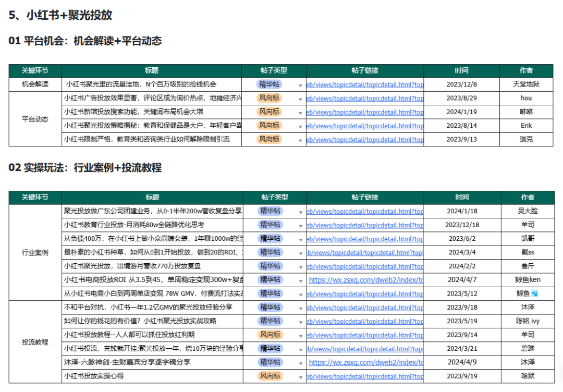Expand the dropdown beside 精华帖 in 吴大脸's row

pyautogui.click(x=301, y=212)
